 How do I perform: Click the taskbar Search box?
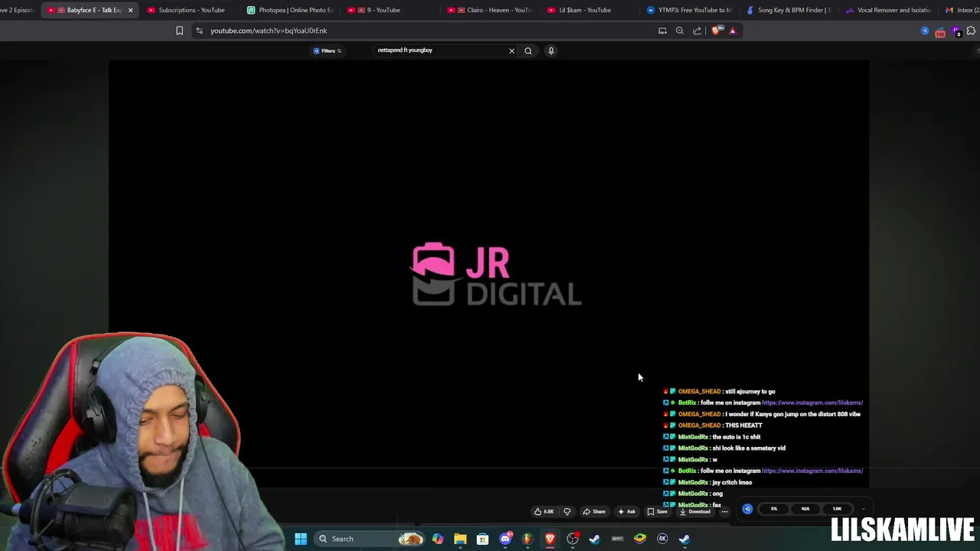(x=369, y=539)
